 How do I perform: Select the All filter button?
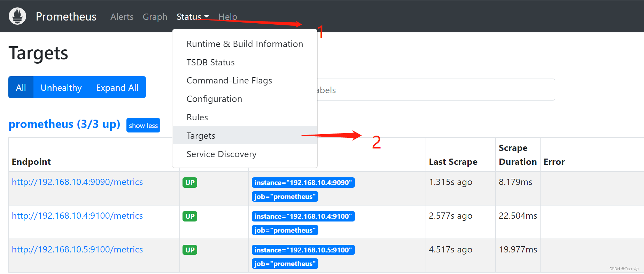[x=21, y=87]
